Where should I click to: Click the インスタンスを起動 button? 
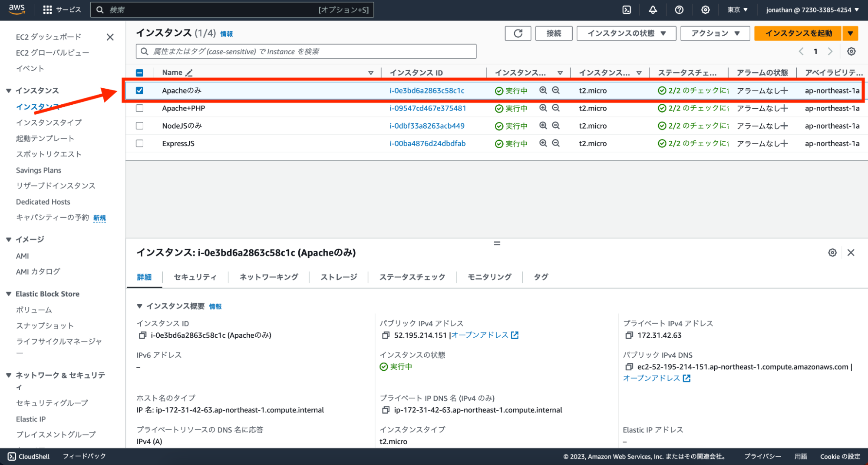(798, 33)
